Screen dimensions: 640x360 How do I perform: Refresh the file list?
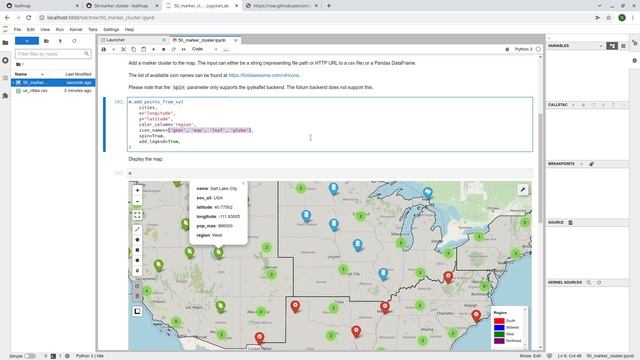[x=74, y=41]
